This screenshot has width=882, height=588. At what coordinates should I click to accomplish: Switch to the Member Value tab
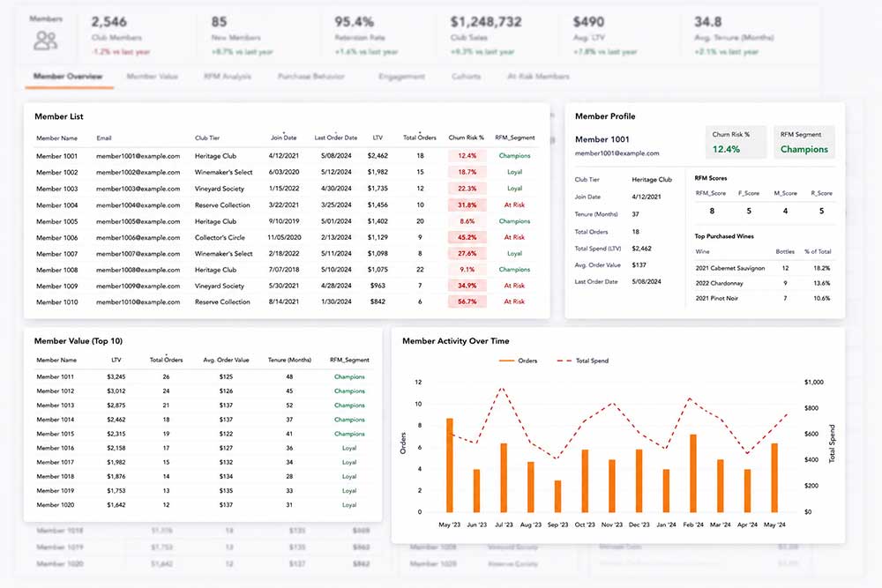coord(152,77)
